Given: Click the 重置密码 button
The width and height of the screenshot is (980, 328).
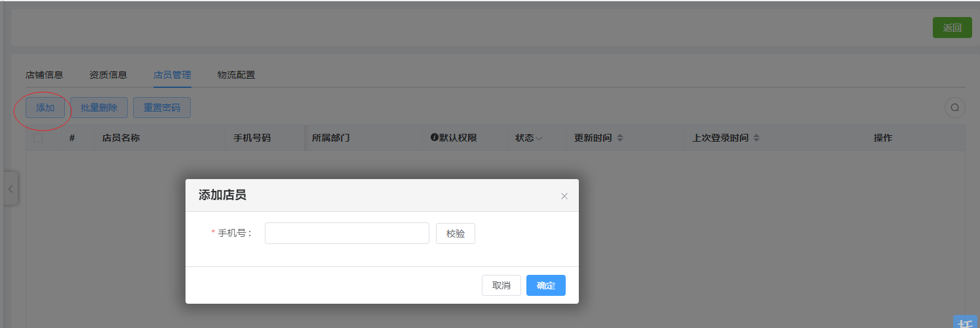Looking at the screenshot, I should (x=162, y=108).
